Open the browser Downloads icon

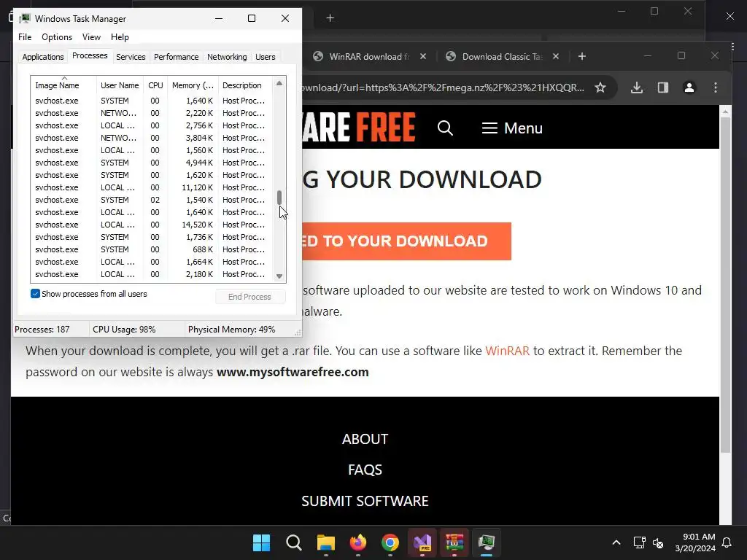[x=636, y=87]
